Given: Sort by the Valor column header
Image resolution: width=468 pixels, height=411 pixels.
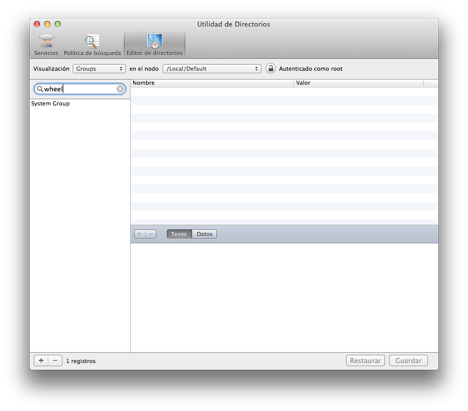Looking at the screenshot, I should pos(358,83).
